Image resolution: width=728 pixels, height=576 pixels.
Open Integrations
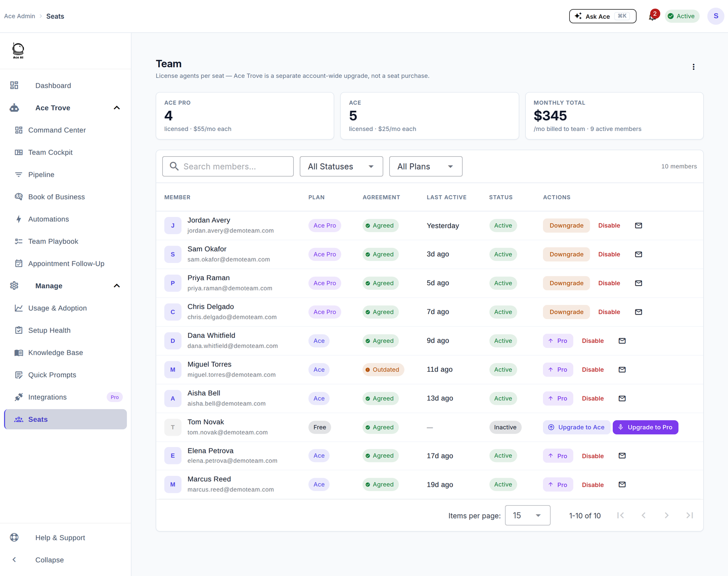pos(65,397)
